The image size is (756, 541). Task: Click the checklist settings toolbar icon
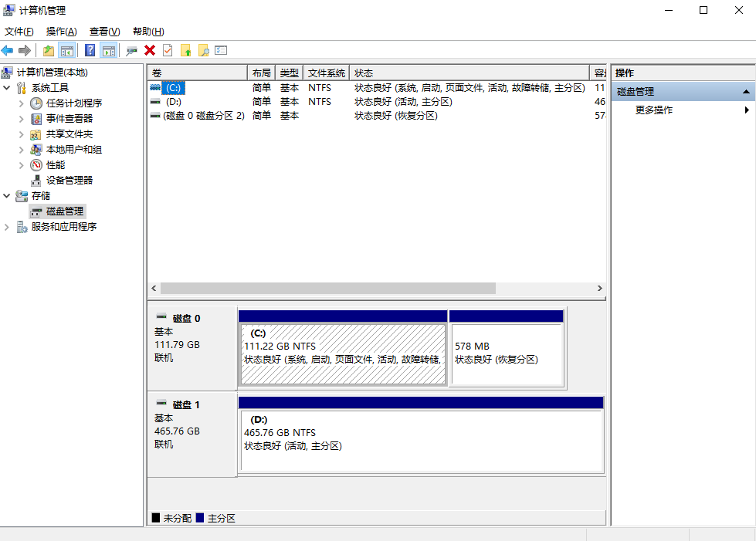(x=221, y=51)
